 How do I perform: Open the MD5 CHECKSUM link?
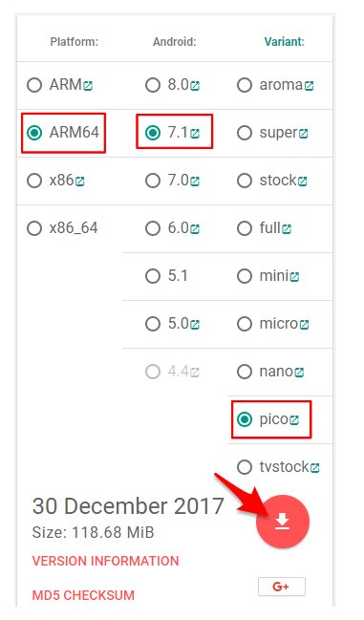83,595
